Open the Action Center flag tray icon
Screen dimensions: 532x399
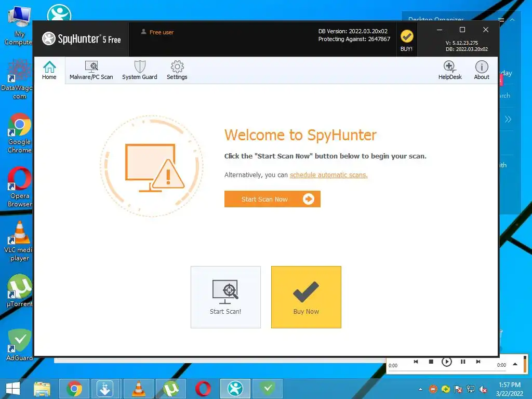(458, 389)
